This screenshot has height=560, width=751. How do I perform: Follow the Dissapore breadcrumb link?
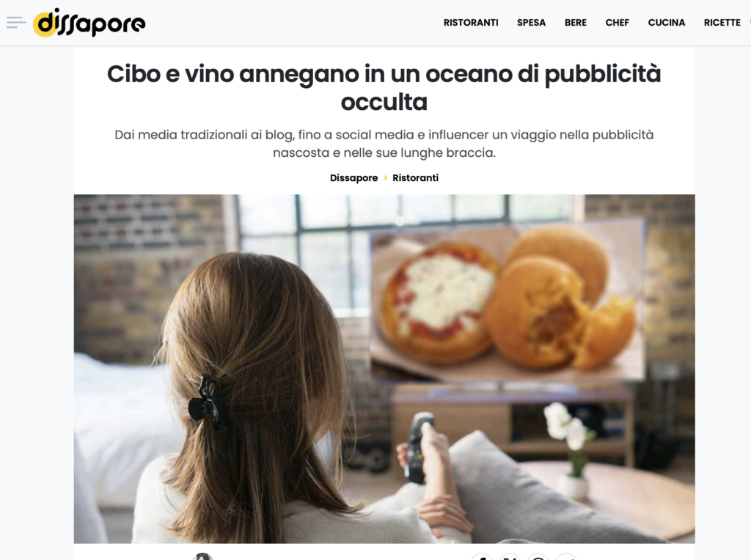[354, 178]
